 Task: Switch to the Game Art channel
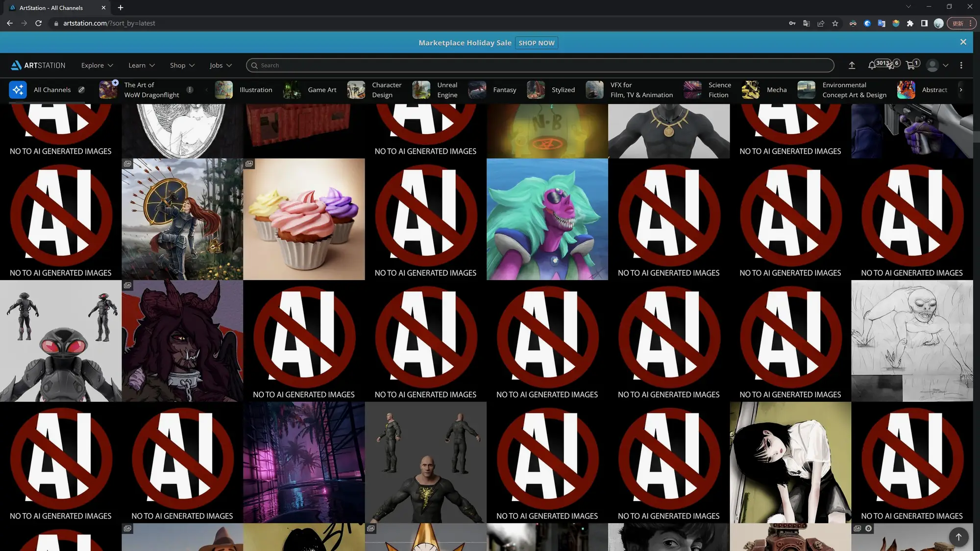pyautogui.click(x=310, y=90)
